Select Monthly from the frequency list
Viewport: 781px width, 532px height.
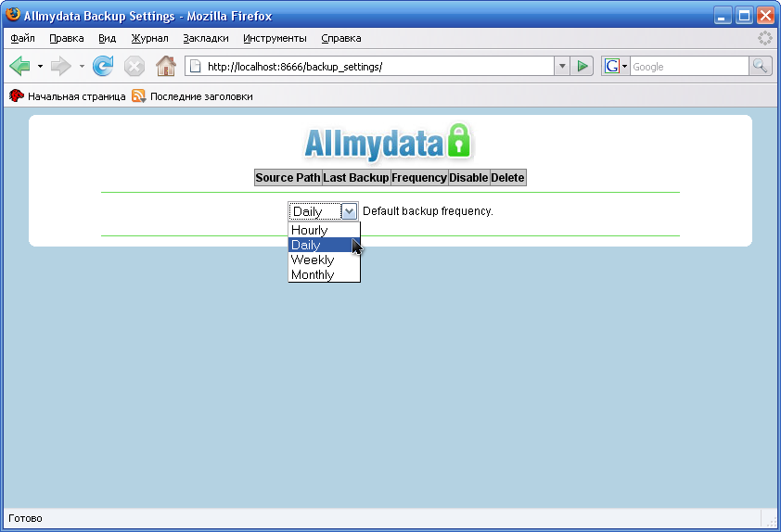324,274
